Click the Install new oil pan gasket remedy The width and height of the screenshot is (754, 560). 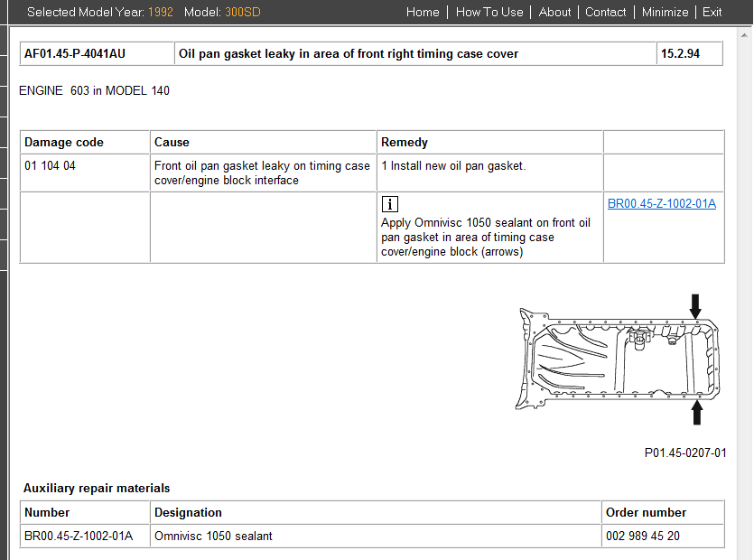453,165
